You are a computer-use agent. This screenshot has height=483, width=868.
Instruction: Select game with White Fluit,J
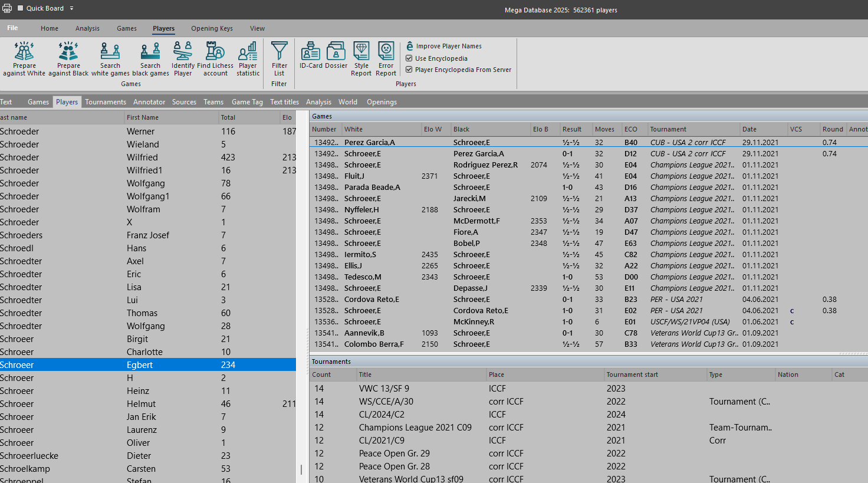pyautogui.click(x=588, y=176)
